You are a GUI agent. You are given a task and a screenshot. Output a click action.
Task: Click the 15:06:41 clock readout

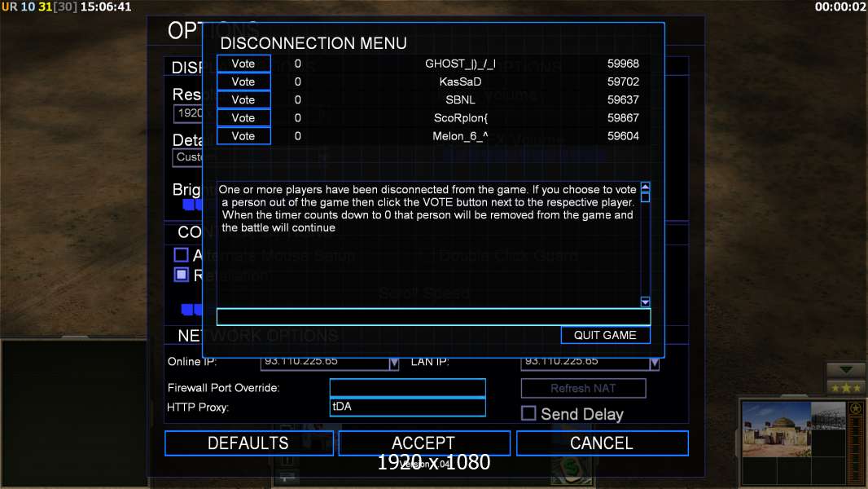106,7
